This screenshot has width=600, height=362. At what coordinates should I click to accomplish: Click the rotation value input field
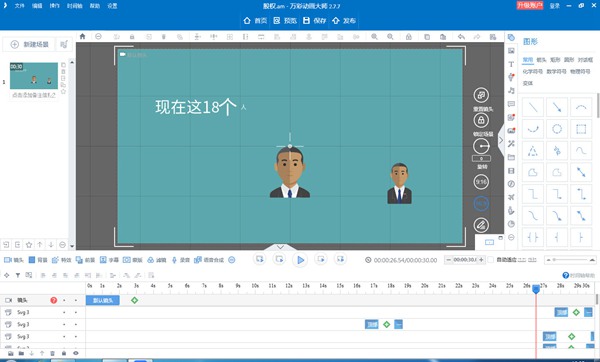[481, 158]
